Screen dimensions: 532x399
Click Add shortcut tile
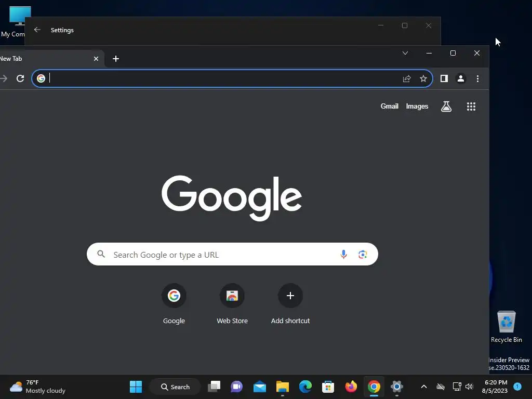(290, 303)
